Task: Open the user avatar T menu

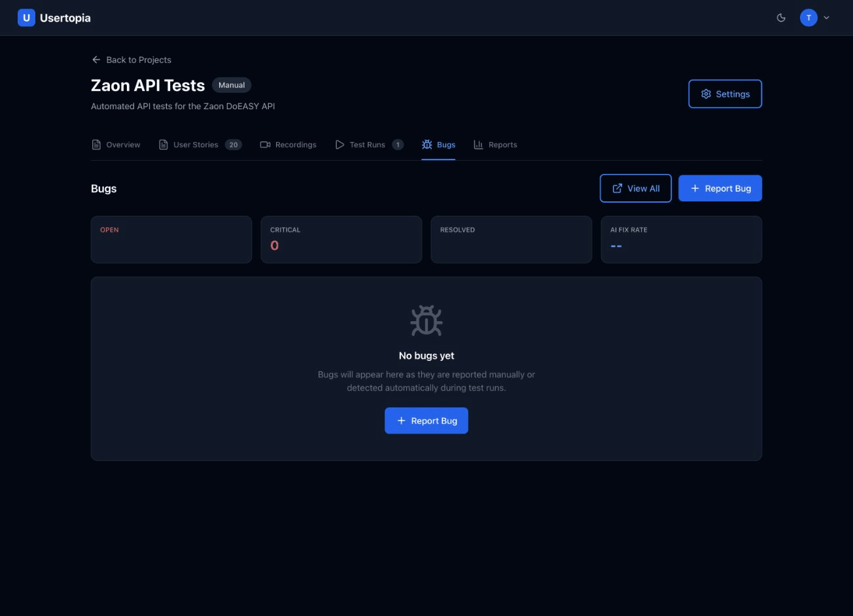Action: (809, 18)
